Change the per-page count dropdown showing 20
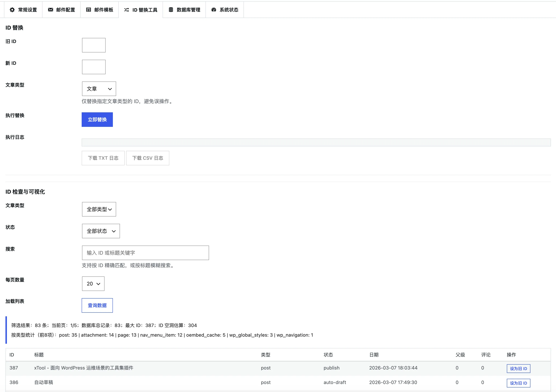Image resolution: width=556 pixels, height=392 pixels. 93,283
